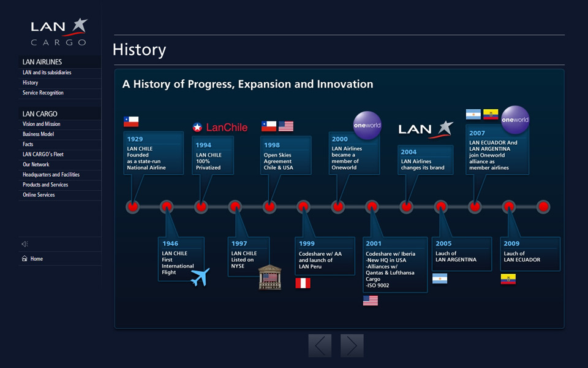
Task: Click the timeline dot for 1998
Action: [x=269, y=207]
